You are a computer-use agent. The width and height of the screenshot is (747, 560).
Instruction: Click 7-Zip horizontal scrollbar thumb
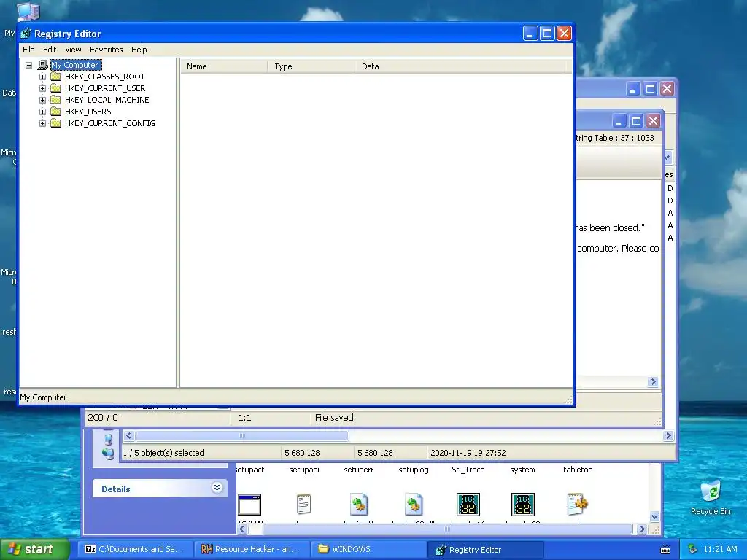242,436
